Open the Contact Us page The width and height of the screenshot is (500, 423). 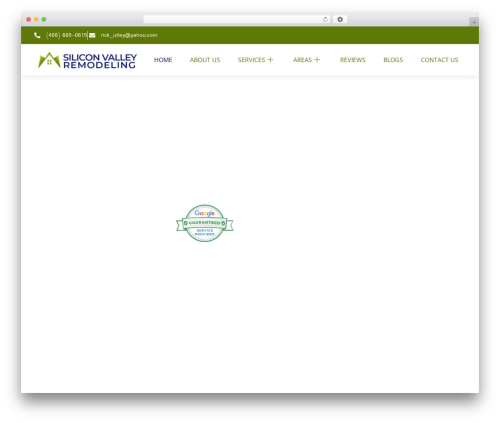(x=439, y=60)
